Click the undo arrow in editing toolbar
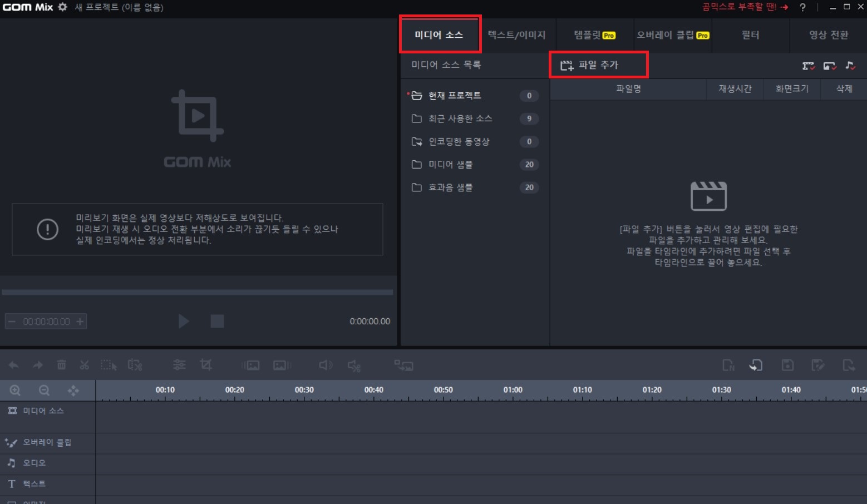867x504 pixels. pos(13,365)
